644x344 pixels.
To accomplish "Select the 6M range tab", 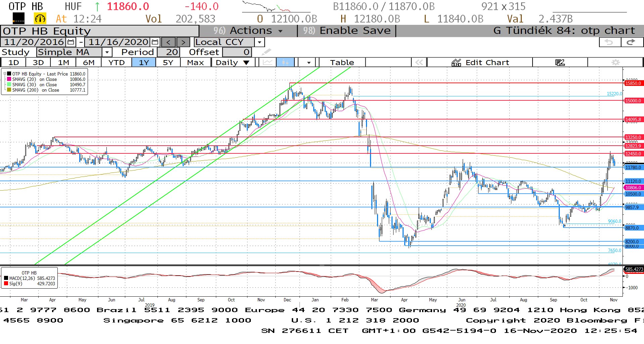I will (x=89, y=62).
